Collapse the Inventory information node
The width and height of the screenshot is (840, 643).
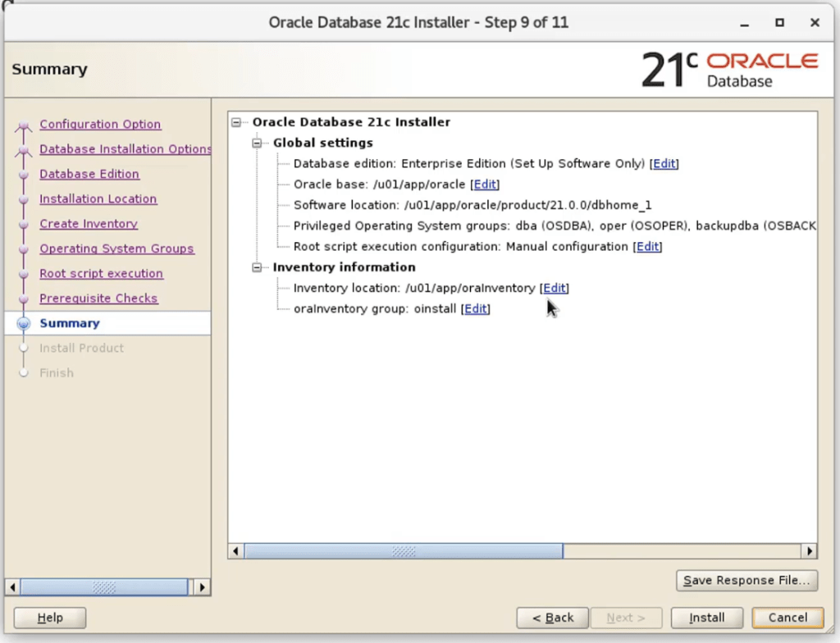[x=257, y=267]
